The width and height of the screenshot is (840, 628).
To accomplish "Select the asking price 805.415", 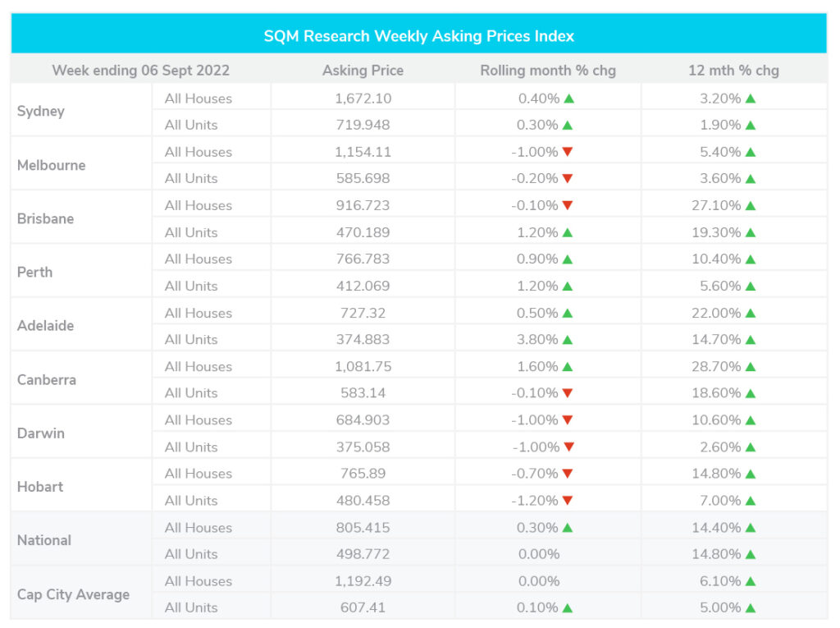I will [363, 528].
